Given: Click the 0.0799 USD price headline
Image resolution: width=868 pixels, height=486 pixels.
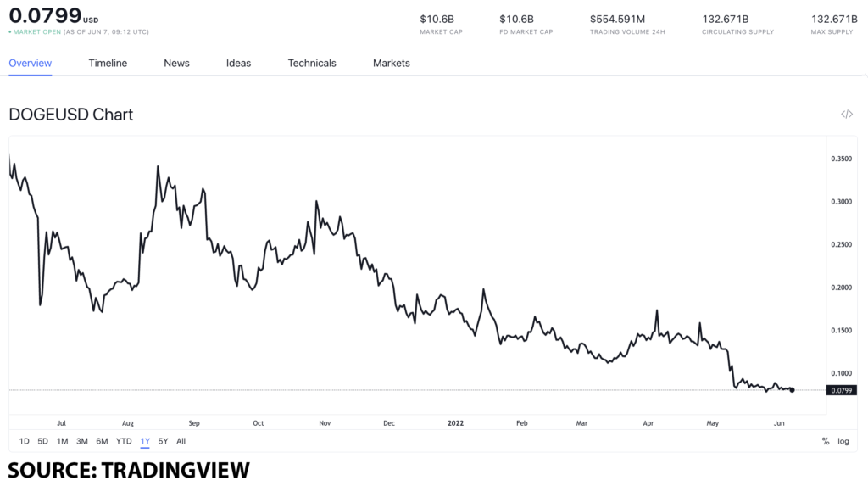Looking at the screenshot, I should (53, 15).
